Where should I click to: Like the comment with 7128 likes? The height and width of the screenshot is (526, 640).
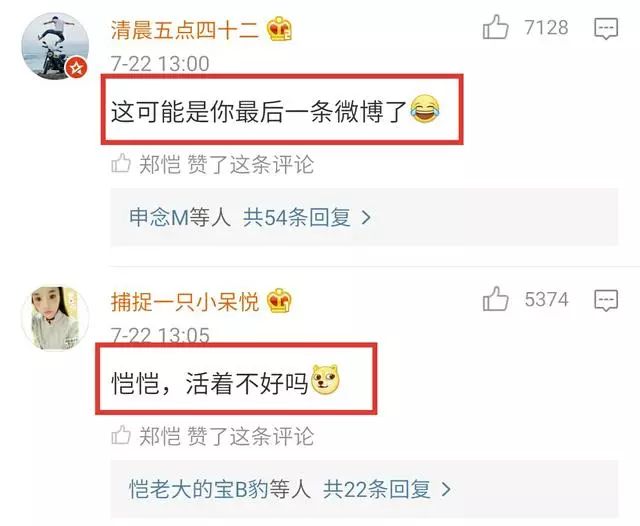click(496, 27)
